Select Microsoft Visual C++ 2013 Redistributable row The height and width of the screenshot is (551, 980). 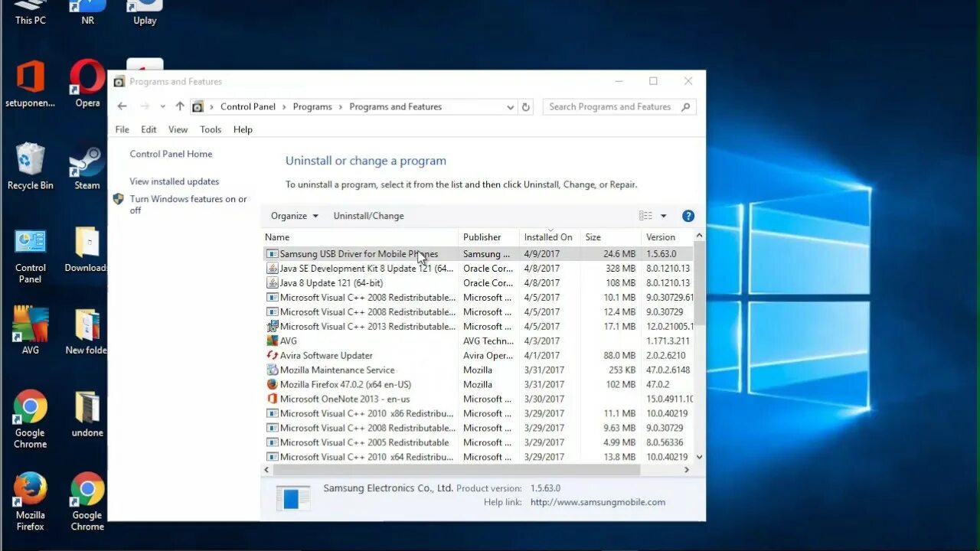[478, 326]
